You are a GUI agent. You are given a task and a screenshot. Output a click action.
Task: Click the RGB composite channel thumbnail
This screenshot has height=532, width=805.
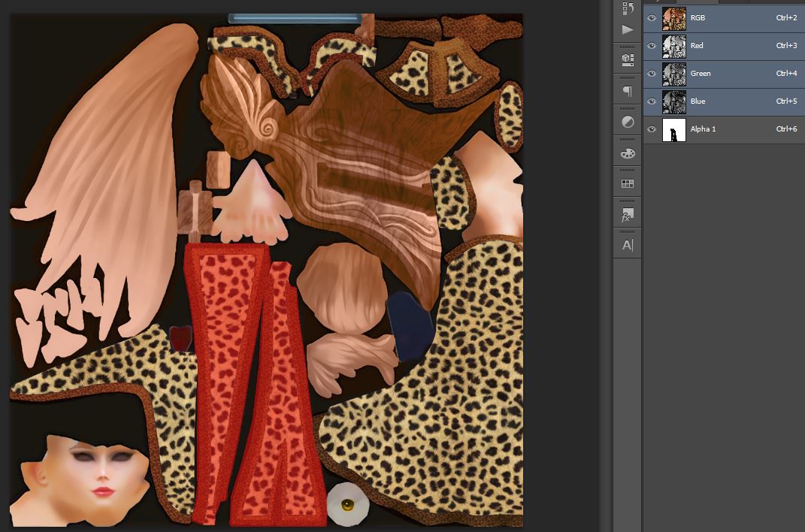[673, 18]
